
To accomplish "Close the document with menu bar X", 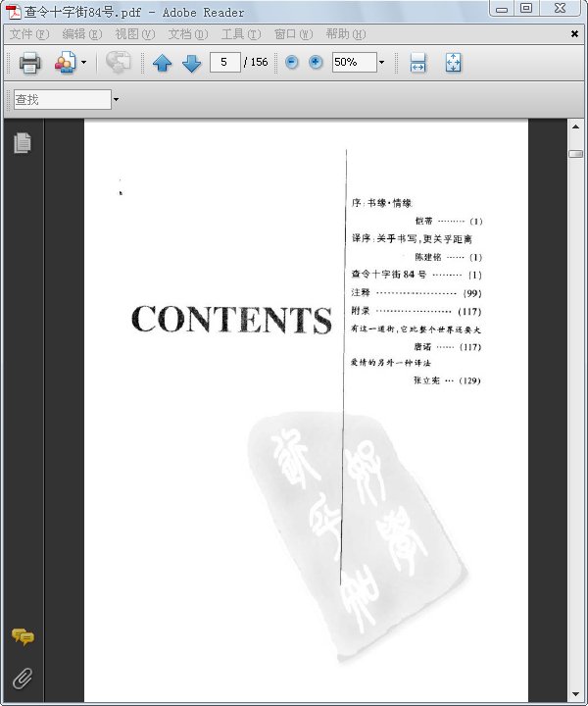I will click(x=574, y=33).
